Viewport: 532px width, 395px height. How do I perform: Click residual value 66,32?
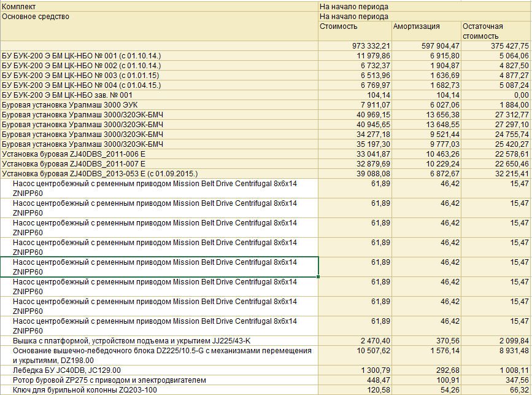point(496,390)
